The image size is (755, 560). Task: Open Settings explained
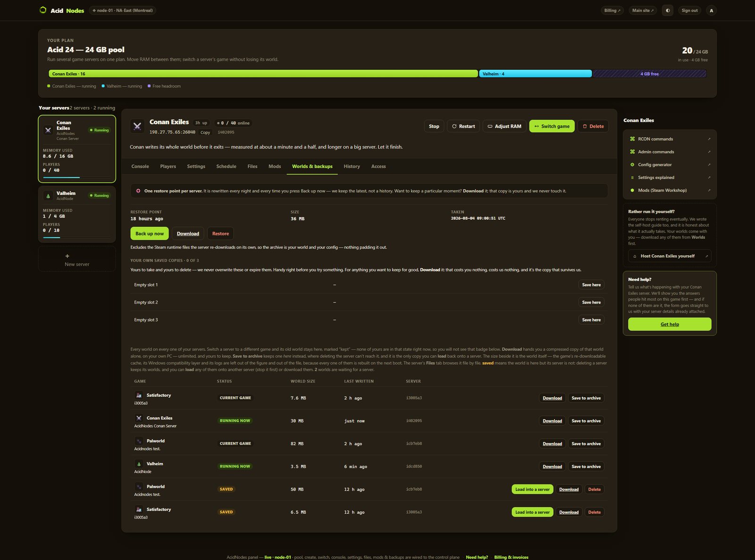(x=670, y=177)
